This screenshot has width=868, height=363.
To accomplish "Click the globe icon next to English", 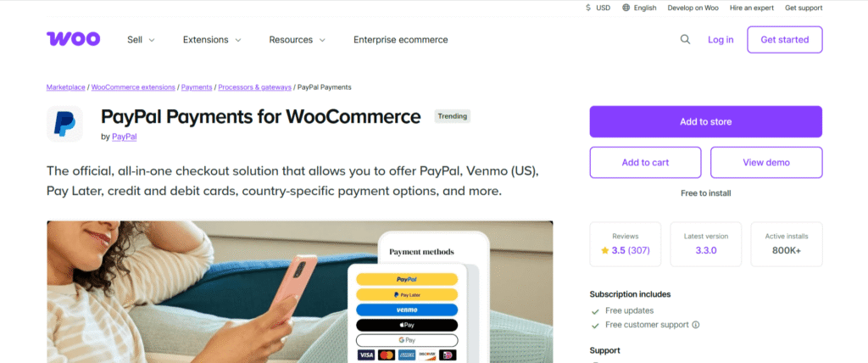I will click(x=626, y=8).
